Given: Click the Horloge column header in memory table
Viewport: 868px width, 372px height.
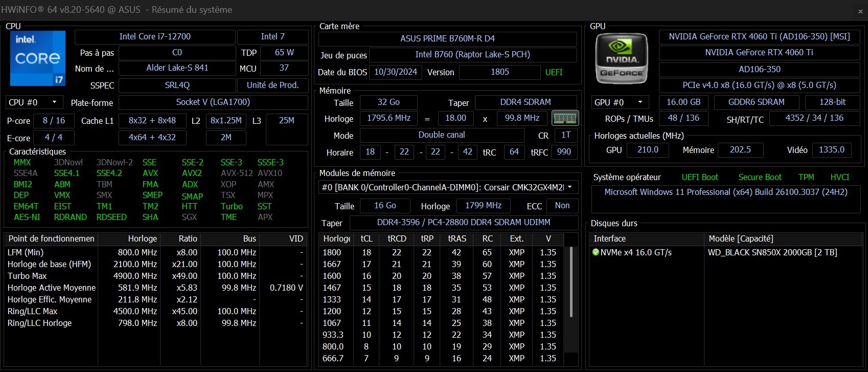Looking at the screenshot, I should pos(337,238).
